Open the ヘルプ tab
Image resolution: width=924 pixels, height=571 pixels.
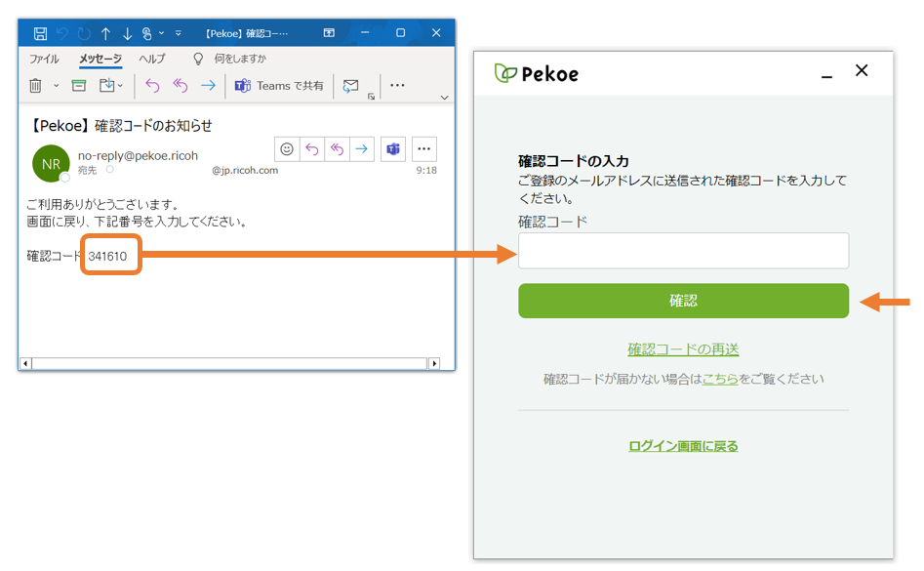(x=152, y=59)
